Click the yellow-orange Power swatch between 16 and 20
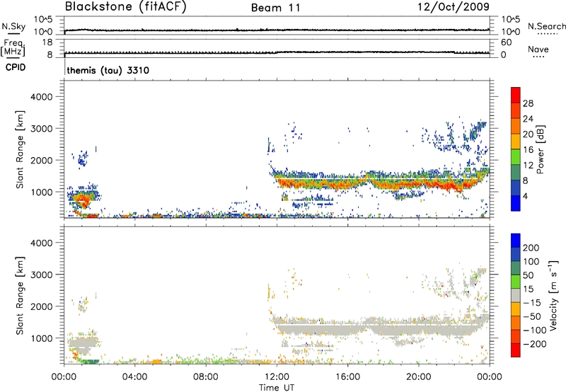This screenshot has width=566, height=392. (516, 142)
